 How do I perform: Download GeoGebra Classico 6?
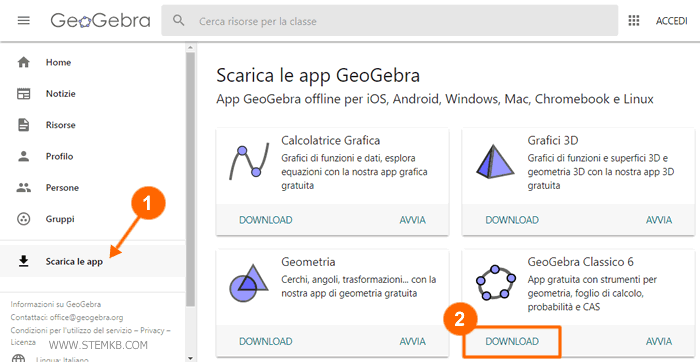512,341
